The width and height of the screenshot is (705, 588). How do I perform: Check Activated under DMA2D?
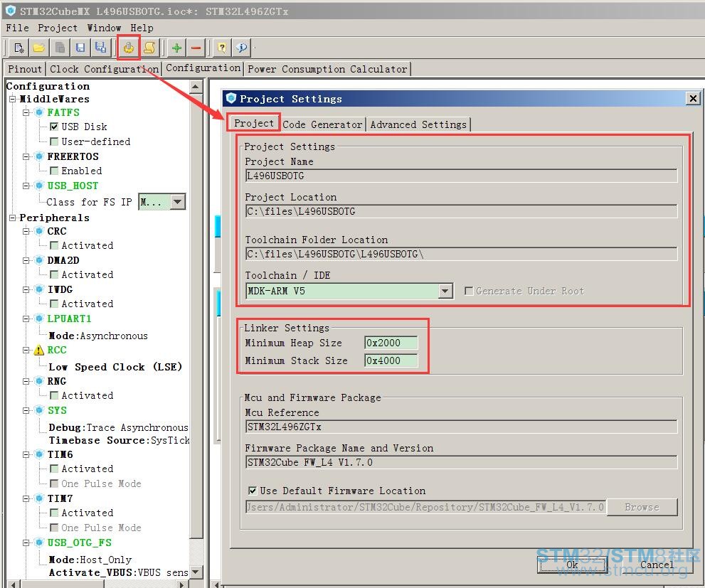(54, 274)
